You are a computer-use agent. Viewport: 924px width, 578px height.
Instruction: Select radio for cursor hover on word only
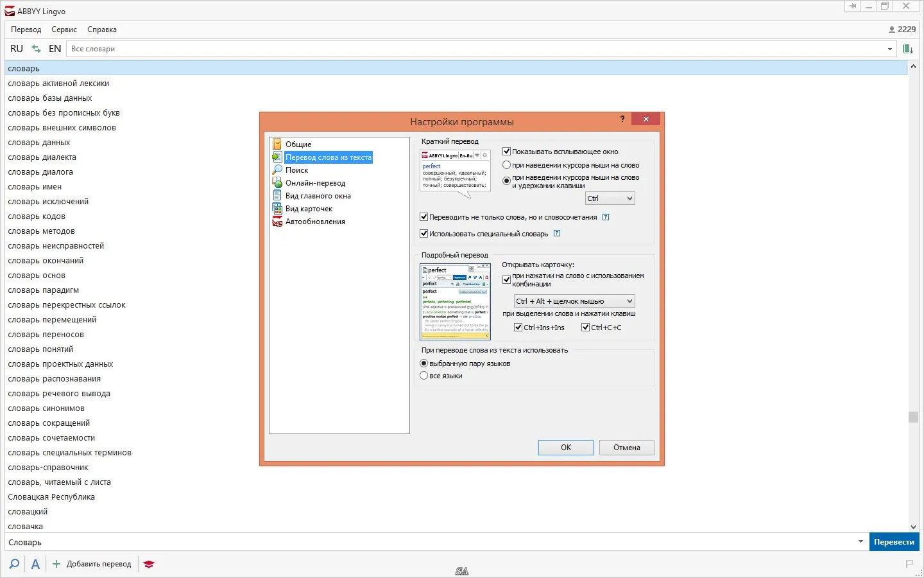pos(506,165)
